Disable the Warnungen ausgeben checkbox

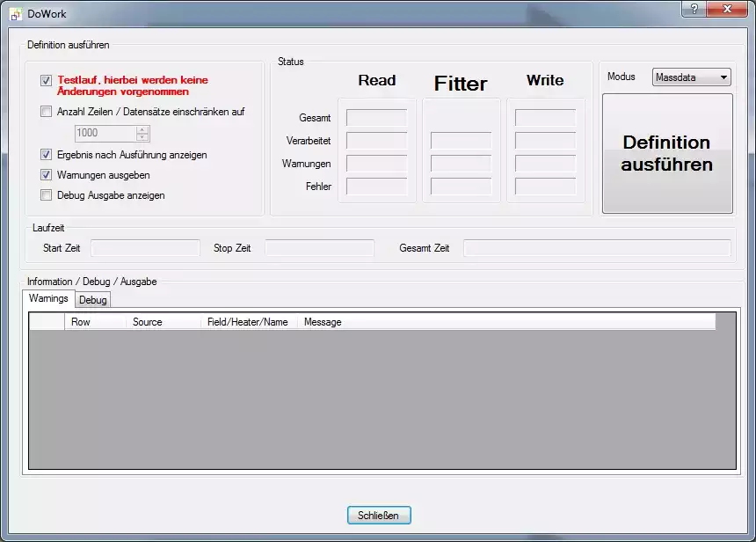[x=47, y=175]
